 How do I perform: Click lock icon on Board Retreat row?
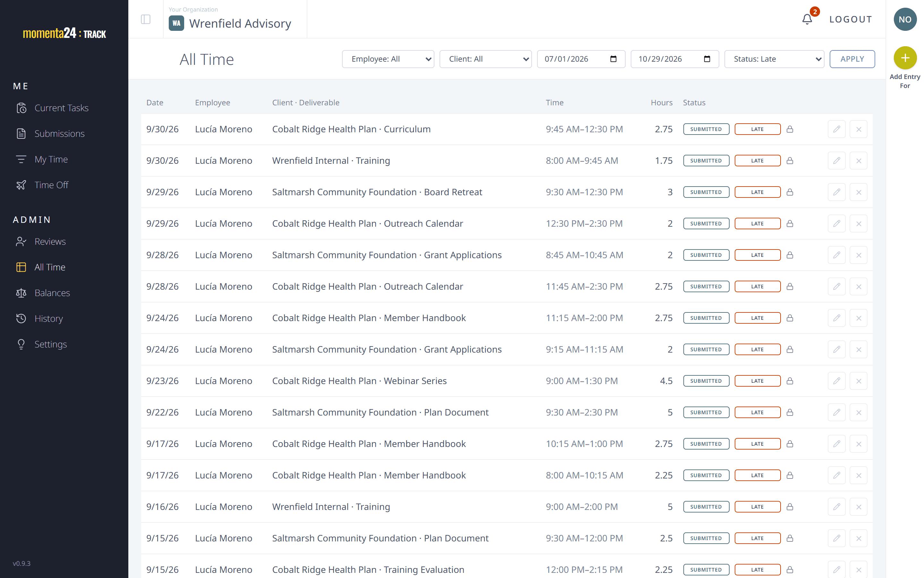tap(790, 192)
